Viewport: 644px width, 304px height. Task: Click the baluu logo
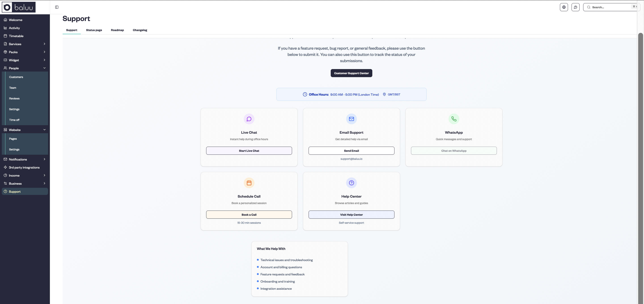pyautogui.click(x=19, y=7)
